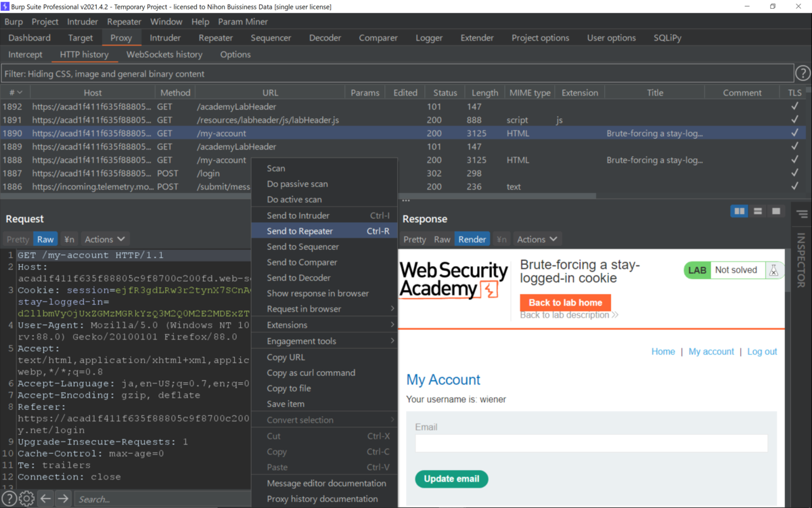The height and width of the screenshot is (508, 812).
Task: Select Send to Repeater menu item
Action: pos(323,231)
